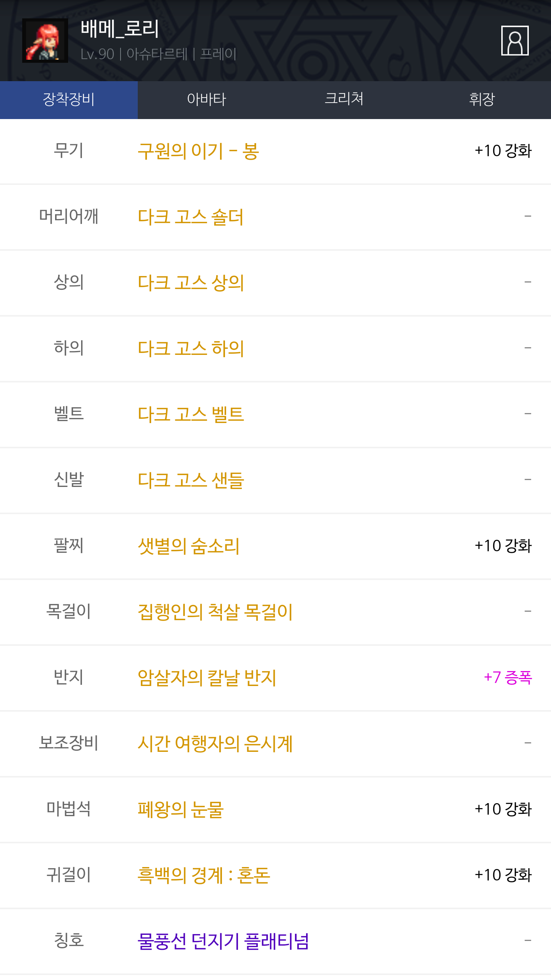Open necklace item 집행인의 척살 목걸이

[215, 612]
